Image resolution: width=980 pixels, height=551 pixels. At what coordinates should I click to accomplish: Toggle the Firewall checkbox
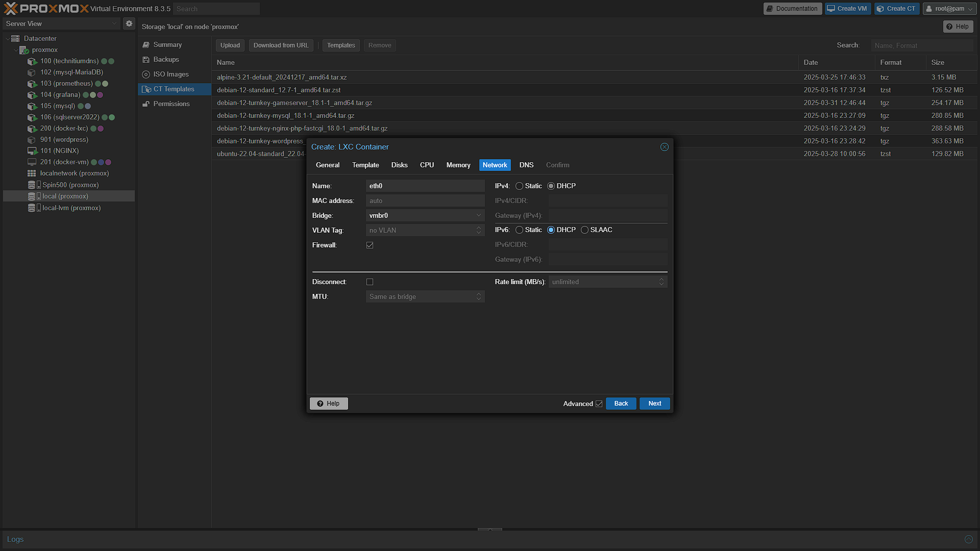pyautogui.click(x=370, y=245)
